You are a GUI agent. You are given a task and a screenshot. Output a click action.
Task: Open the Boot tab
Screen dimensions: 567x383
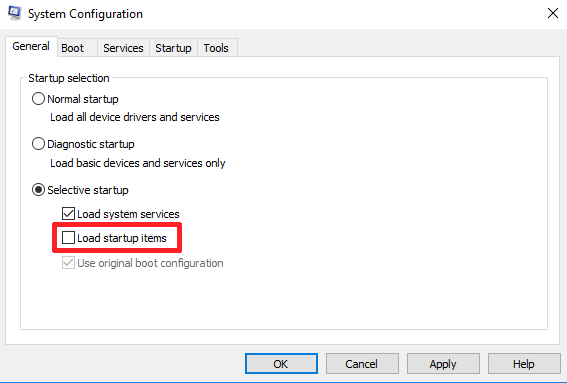tap(72, 48)
